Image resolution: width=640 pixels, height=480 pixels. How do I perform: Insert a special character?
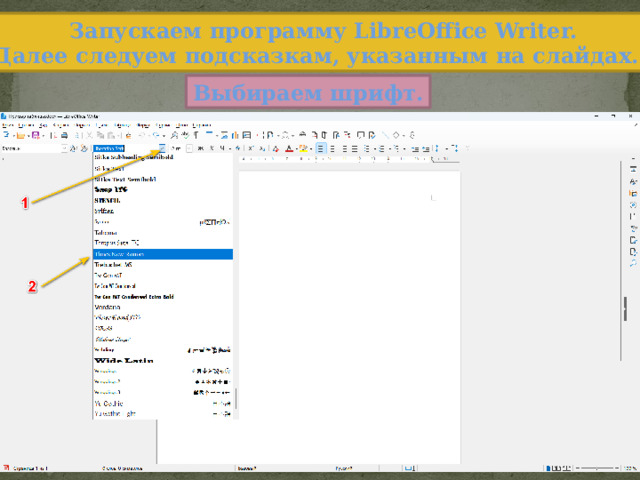click(x=285, y=135)
